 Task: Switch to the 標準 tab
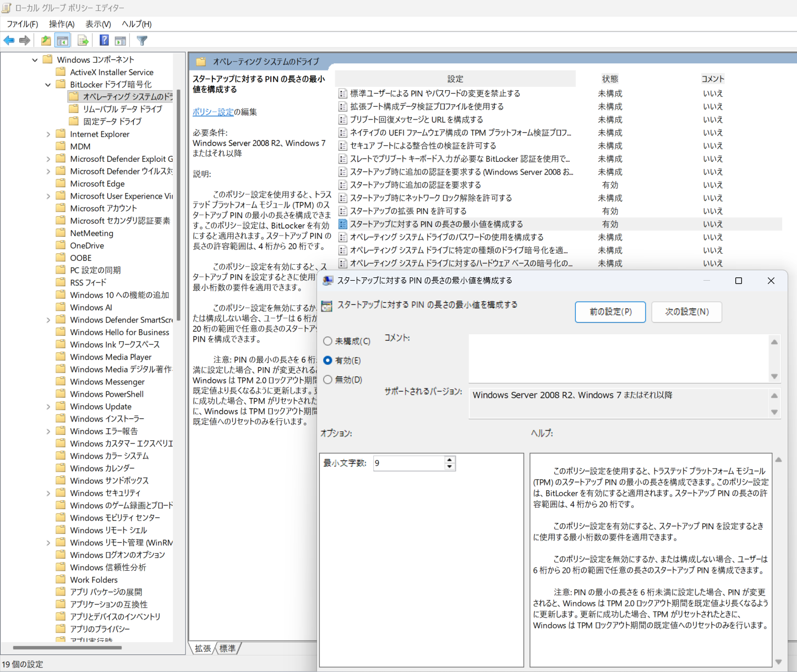pos(228,648)
